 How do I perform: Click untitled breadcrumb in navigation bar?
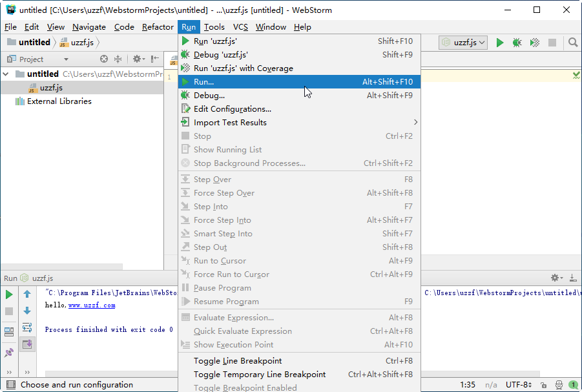[29, 43]
